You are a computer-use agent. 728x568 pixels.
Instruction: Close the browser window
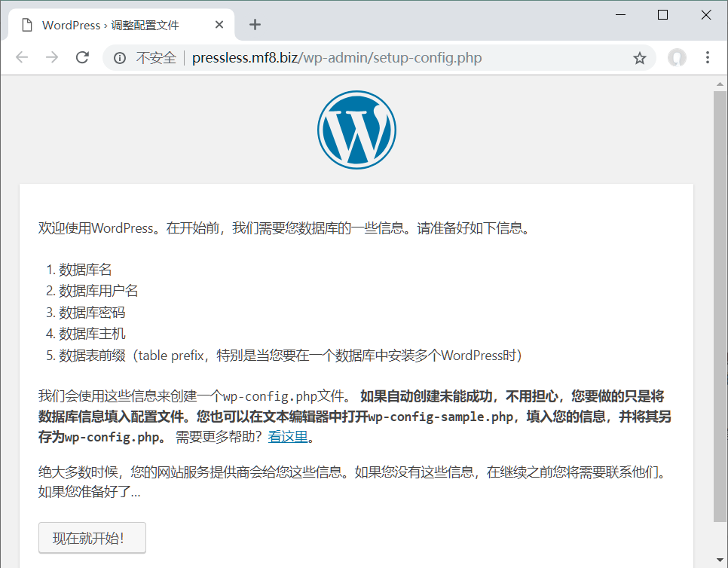pos(706,15)
